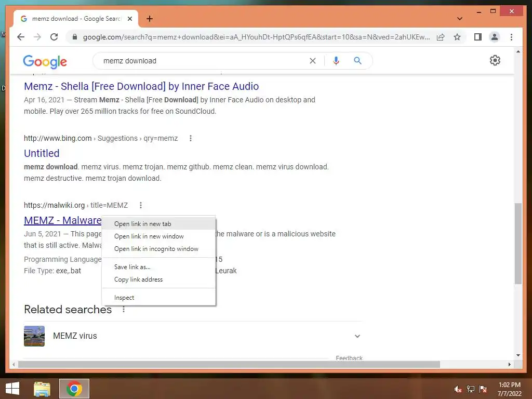Select Inspect from context menu
The image size is (532, 399).
pos(158,298)
